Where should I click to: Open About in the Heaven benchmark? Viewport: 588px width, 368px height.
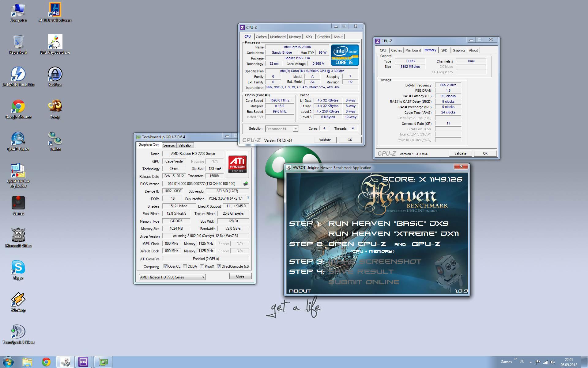point(300,291)
